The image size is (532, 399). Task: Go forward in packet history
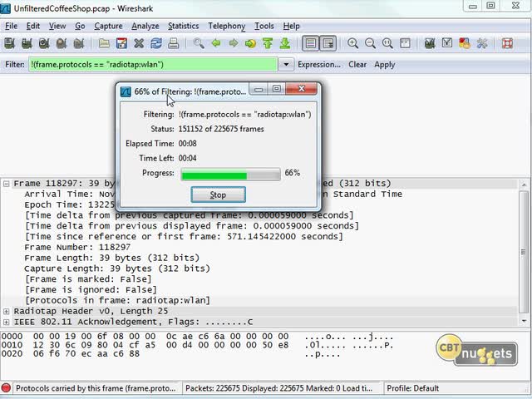tap(234, 43)
